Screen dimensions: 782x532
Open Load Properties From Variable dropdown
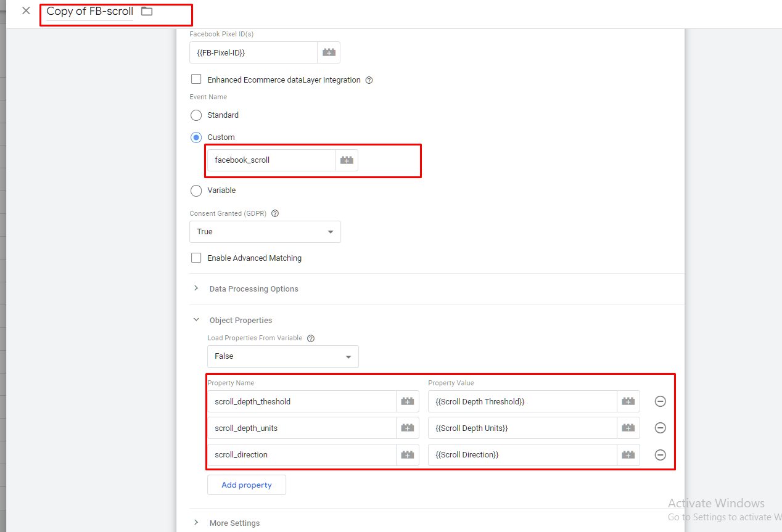tap(282, 356)
